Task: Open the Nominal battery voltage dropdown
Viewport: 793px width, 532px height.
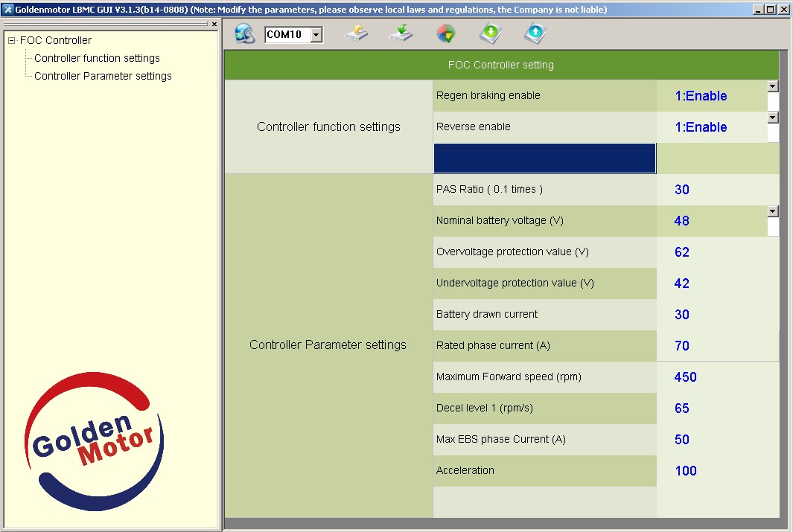Action: 772,211
